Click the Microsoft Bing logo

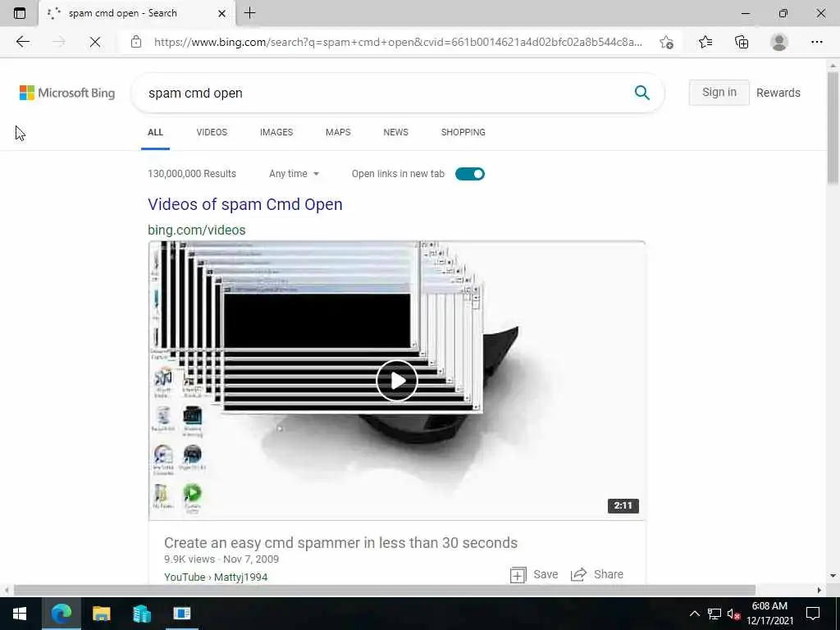click(x=67, y=93)
